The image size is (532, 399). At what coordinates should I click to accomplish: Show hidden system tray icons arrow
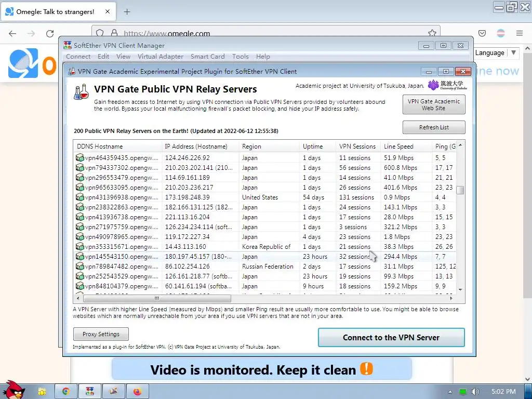[450, 392]
